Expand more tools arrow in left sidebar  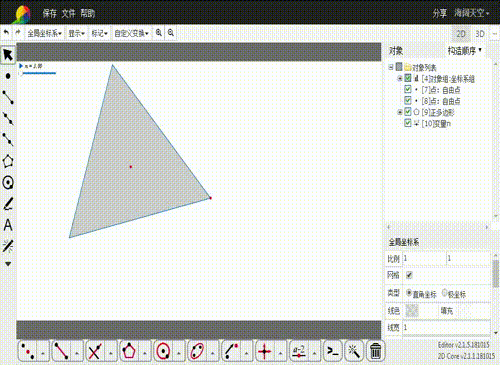8,264
